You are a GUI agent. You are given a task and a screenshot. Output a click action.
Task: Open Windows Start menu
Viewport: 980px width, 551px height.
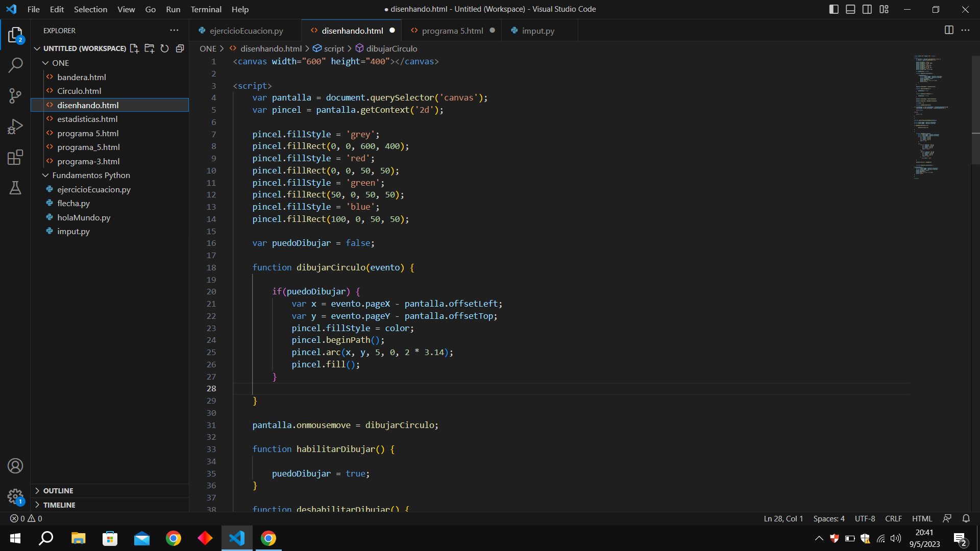click(15, 538)
